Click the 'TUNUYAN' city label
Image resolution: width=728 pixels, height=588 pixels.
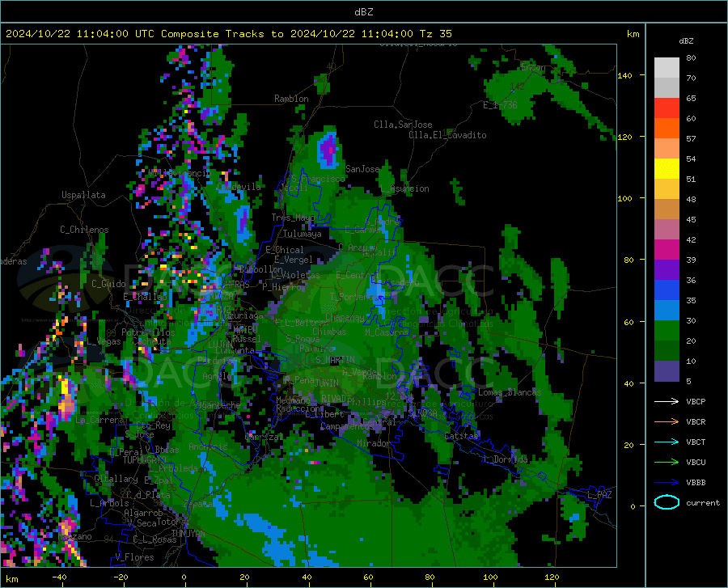[188, 534]
